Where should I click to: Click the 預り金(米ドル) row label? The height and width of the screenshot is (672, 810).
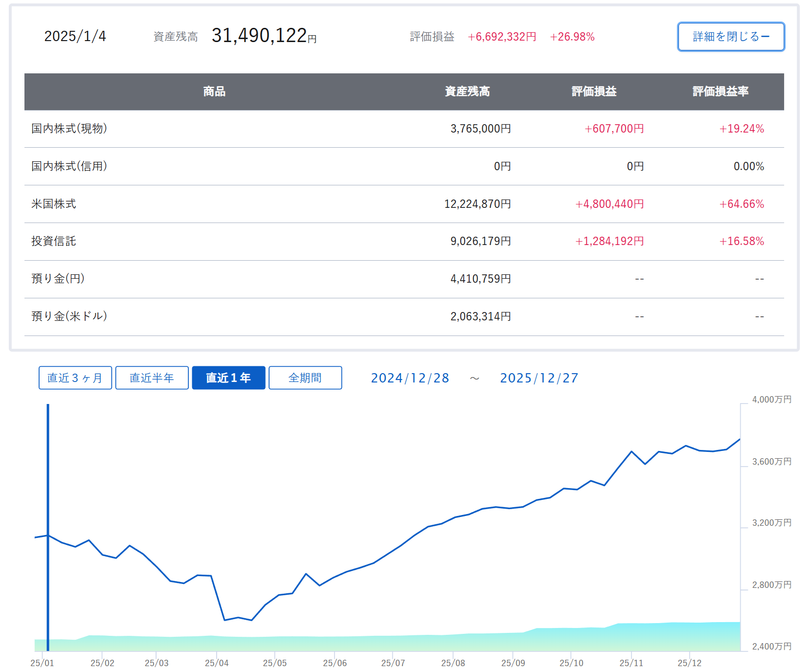pyautogui.click(x=69, y=316)
